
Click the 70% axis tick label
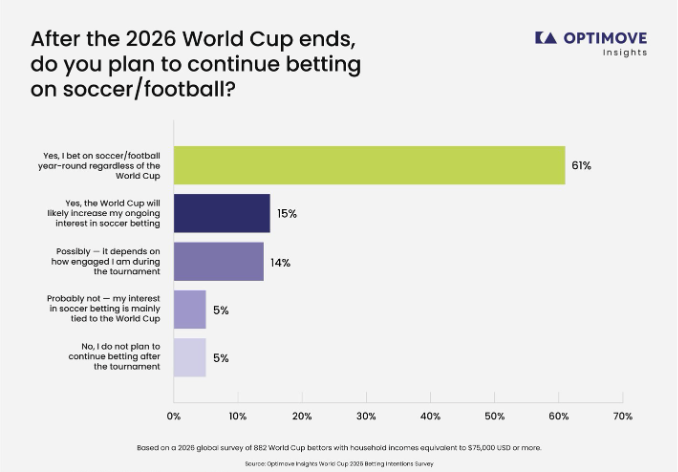[x=623, y=416]
